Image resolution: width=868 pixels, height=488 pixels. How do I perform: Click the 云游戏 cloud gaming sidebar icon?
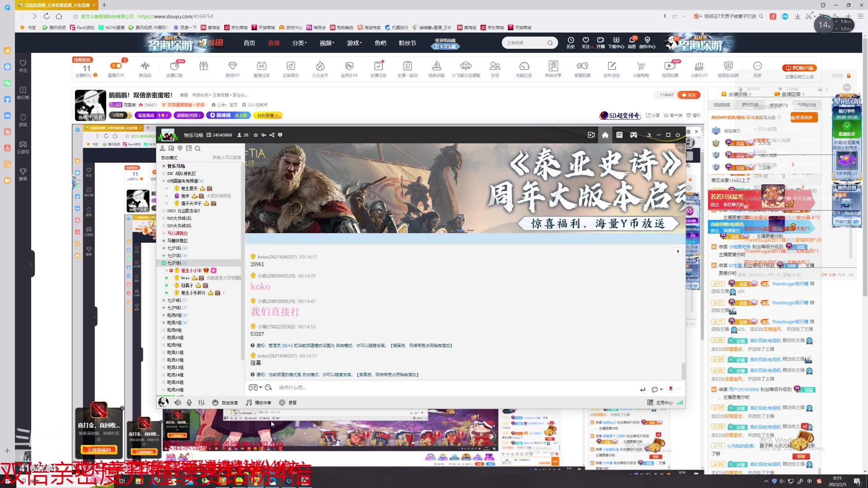(23, 147)
